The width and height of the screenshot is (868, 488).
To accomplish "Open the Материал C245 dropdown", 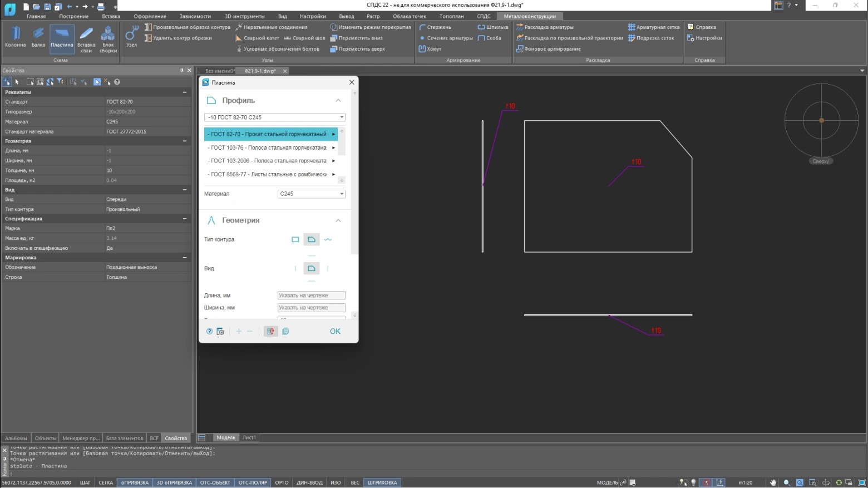I will tap(311, 194).
